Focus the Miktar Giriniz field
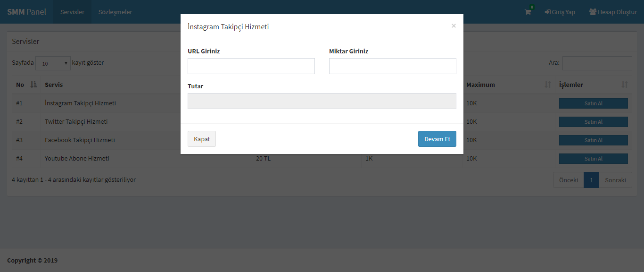Viewport: 644px width, 272px height. (x=393, y=66)
